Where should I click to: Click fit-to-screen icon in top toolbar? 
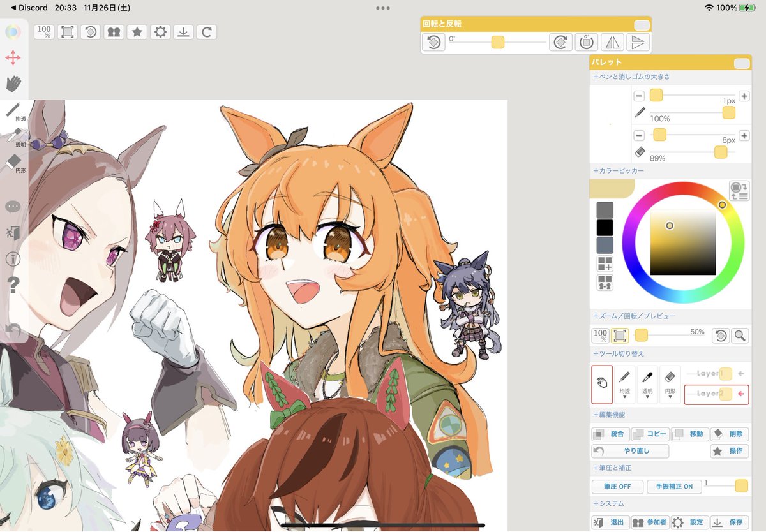pyautogui.click(x=67, y=32)
